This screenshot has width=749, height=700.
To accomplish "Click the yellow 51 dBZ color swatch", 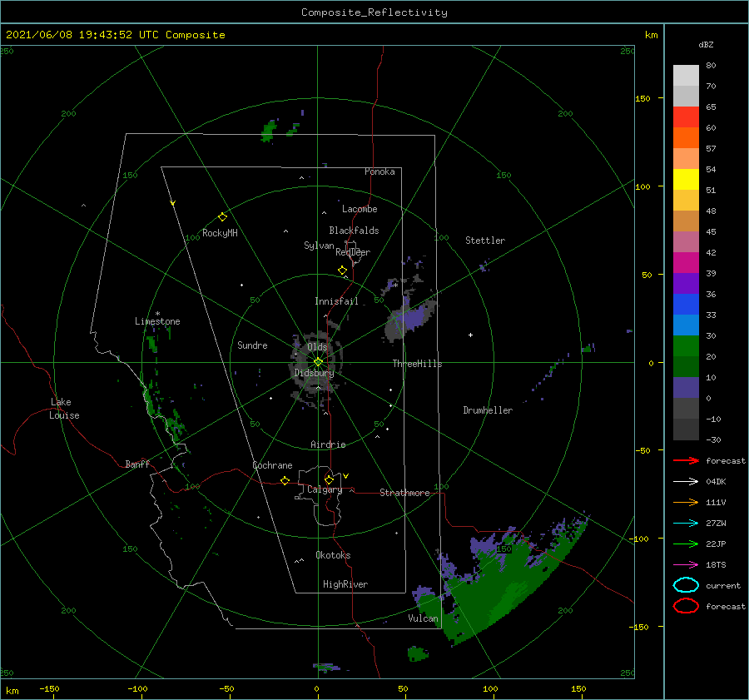I will [686, 179].
